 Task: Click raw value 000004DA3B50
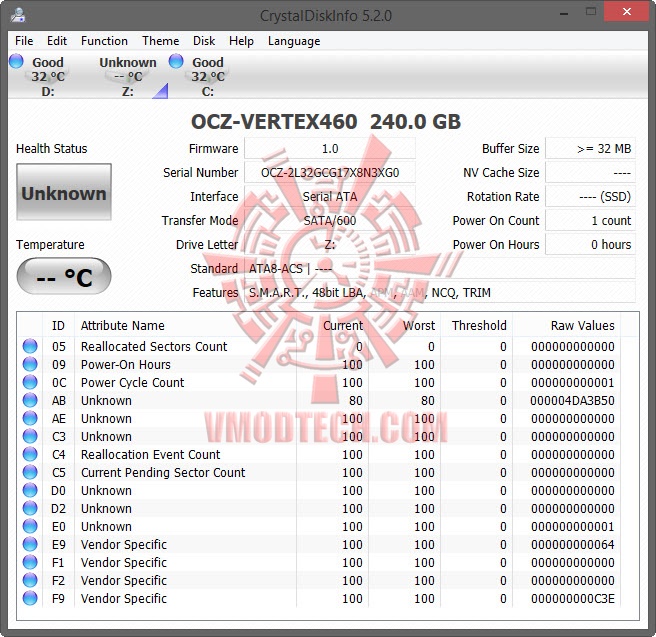pyautogui.click(x=572, y=401)
